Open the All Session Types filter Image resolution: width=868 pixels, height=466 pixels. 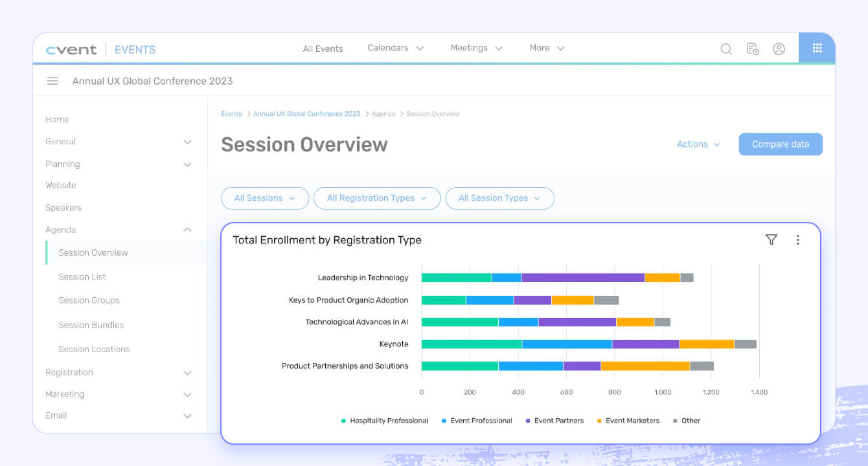coord(499,198)
